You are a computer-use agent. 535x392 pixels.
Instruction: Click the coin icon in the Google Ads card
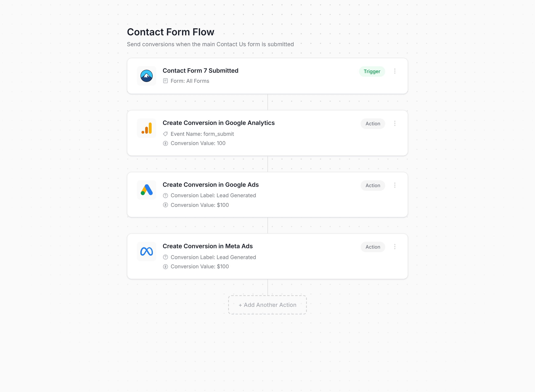166,205
